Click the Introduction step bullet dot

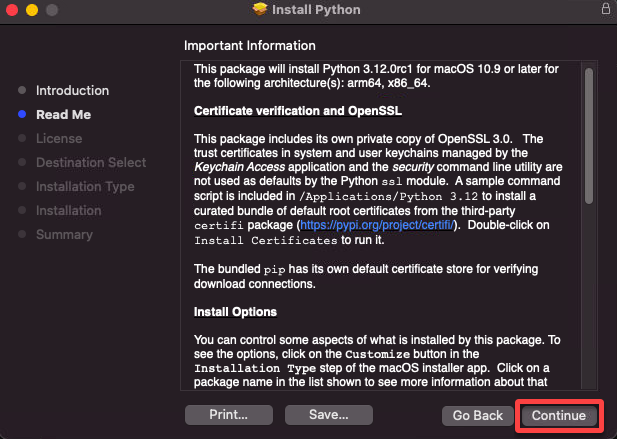pyautogui.click(x=22, y=90)
